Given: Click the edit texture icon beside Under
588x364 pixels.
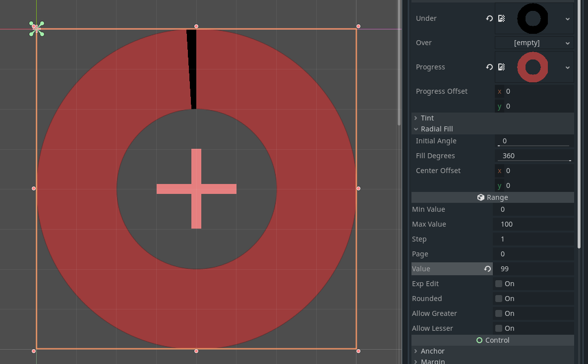Looking at the screenshot, I should (x=501, y=18).
